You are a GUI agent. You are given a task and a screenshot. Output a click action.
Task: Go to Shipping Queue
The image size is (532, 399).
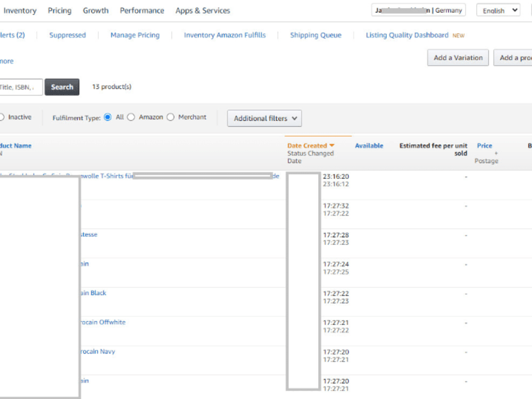[315, 35]
